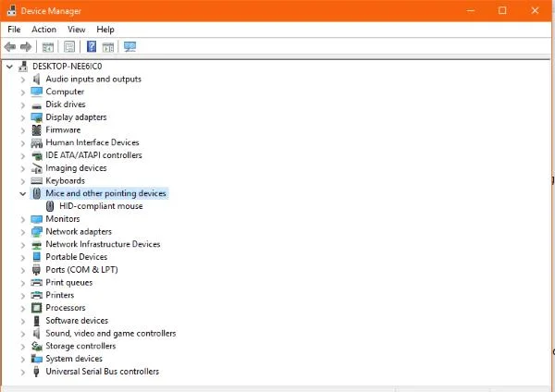The height and width of the screenshot is (392, 555).
Task: Click the Universal Serial Bus controllers icon
Action: point(36,372)
